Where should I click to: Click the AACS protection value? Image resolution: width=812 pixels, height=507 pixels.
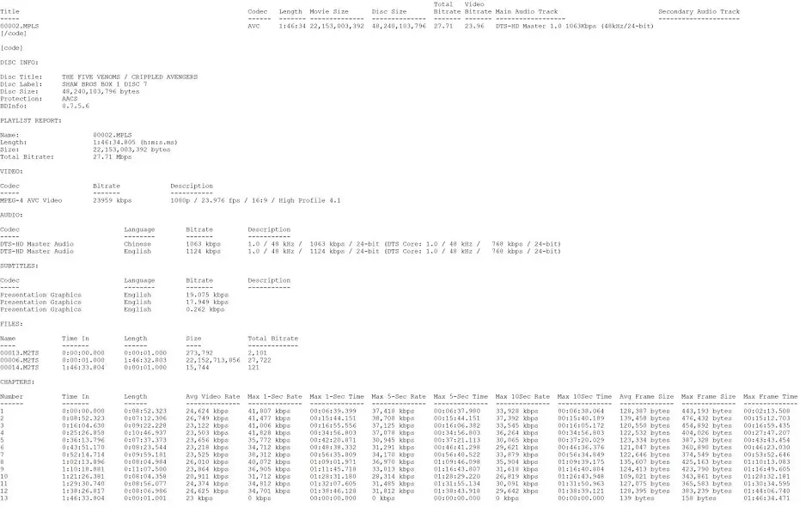coord(70,98)
